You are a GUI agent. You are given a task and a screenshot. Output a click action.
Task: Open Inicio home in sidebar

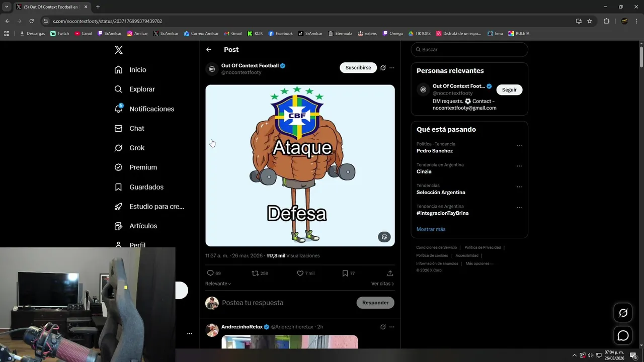[130, 70]
